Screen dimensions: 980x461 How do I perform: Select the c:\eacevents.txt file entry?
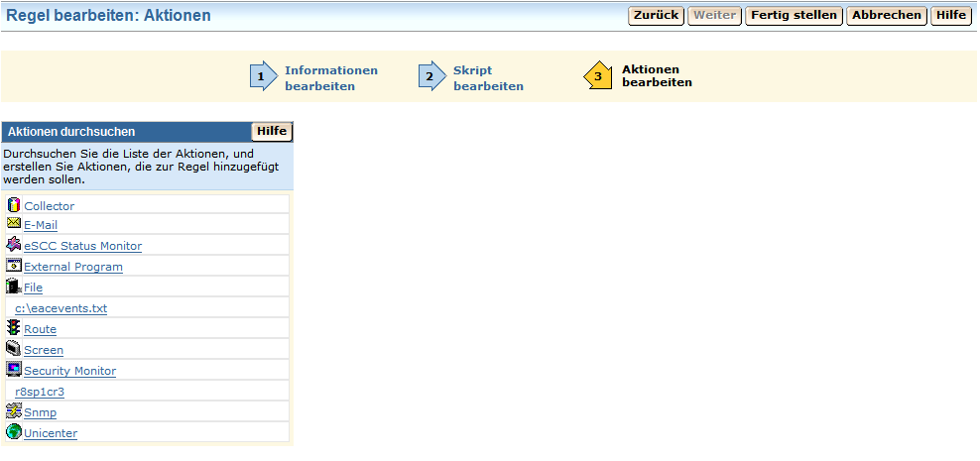(x=61, y=308)
